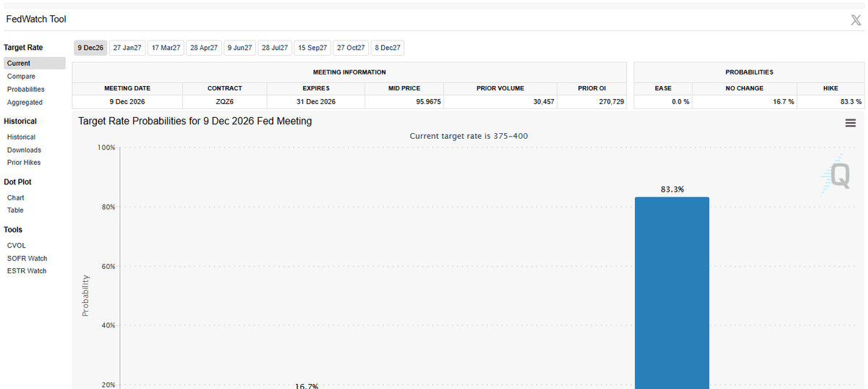Click the 0.0 % ease probability value
The height and width of the screenshot is (389, 868).
(680, 102)
